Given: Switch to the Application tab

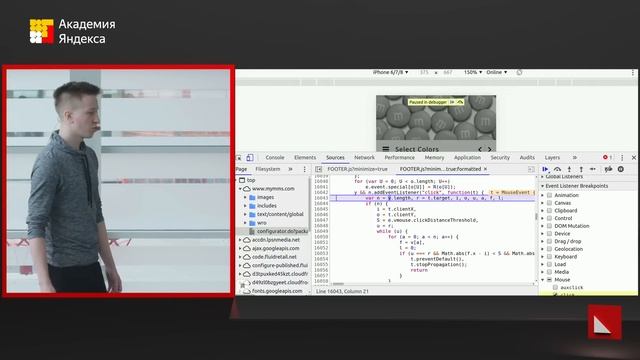Looking at the screenshot, I should click(467, 158).
